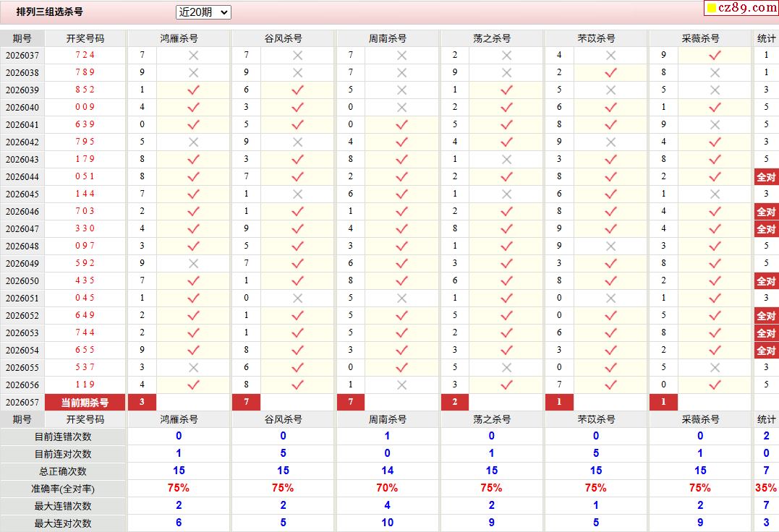The height and width of the screenshot is (532, 779).
Task: Click the cz89.com logo in top corner
Action: pyautogui.click(x=741, y=8)
